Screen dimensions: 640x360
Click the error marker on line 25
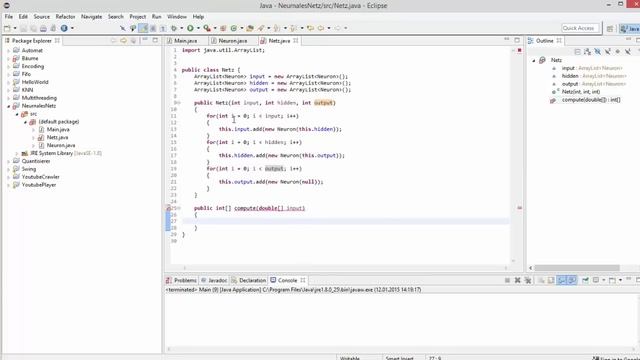(168, 208)
